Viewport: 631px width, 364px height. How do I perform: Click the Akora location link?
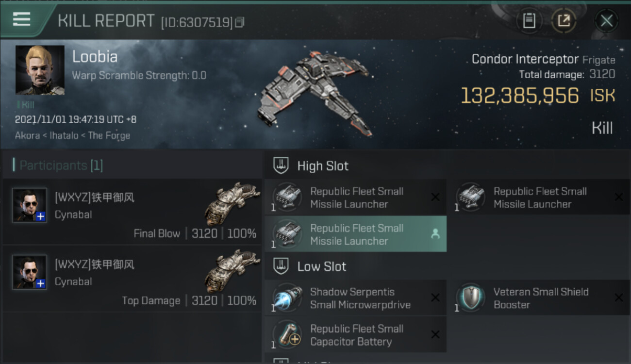pos(27,135)
